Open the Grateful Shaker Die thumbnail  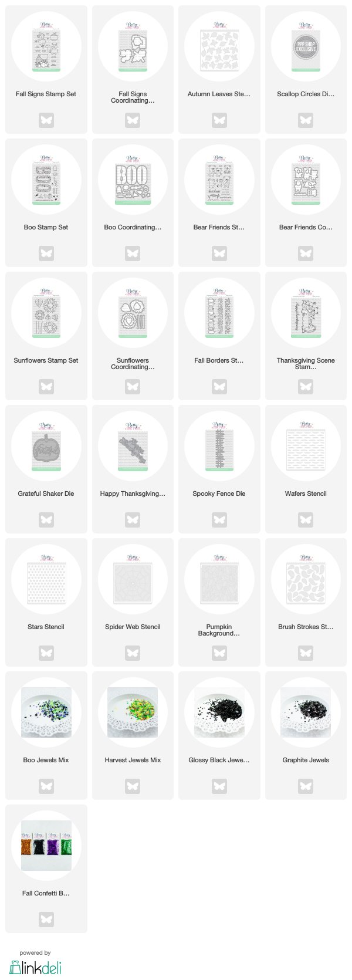[46, 446]
